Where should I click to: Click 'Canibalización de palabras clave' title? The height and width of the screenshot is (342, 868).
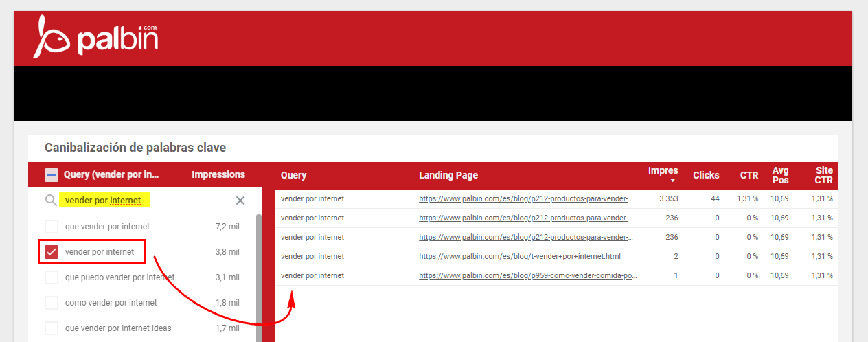(135, 148)
